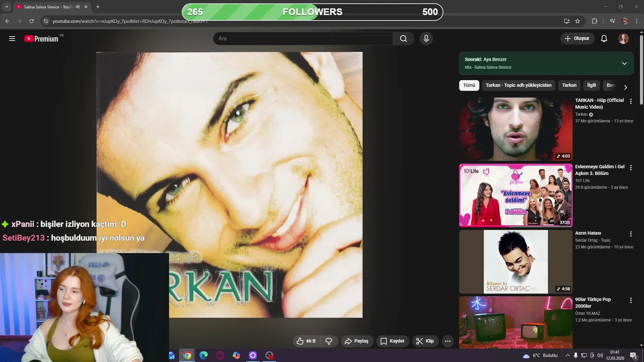Start voice search with the microphone
Image resolution: width=644 pixels, height=362 pixels.
point(426,39)
